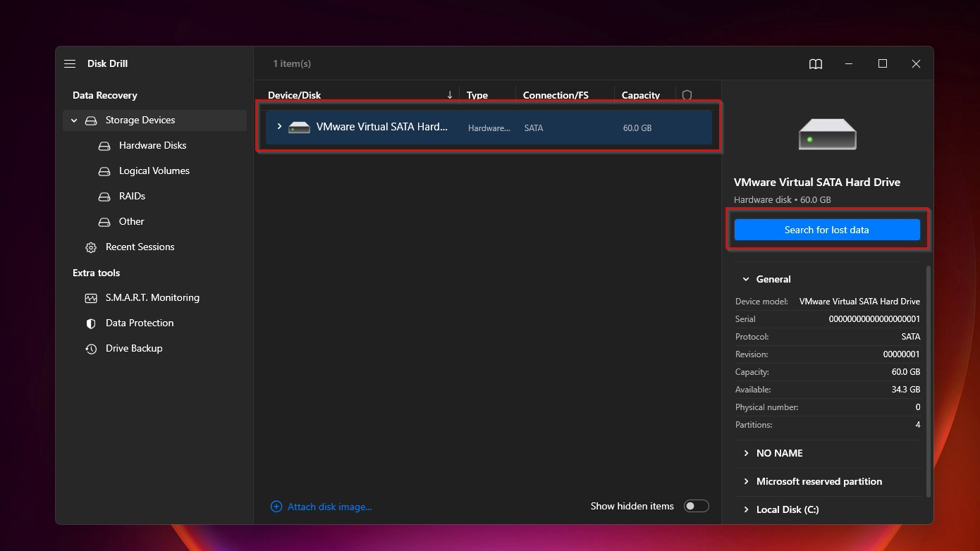
Task: Open the help book icon in the title bar
Action: [816, 64]
